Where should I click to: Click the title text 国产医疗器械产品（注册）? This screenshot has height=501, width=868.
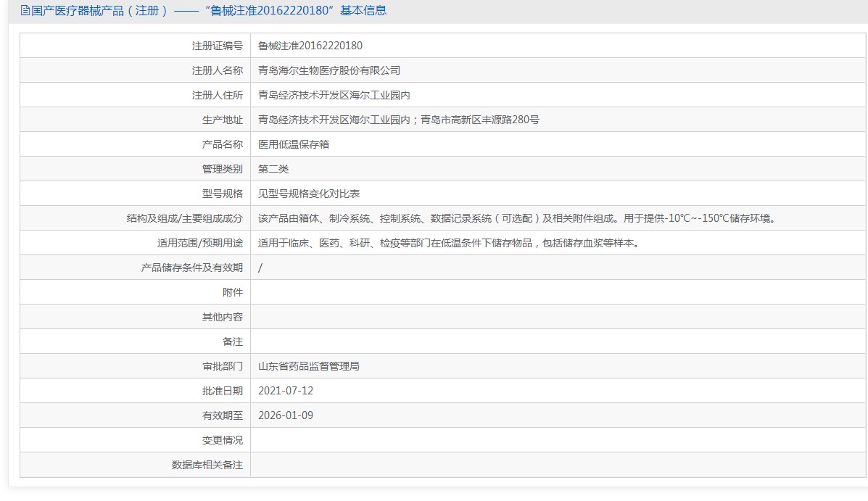pos(99,11)
